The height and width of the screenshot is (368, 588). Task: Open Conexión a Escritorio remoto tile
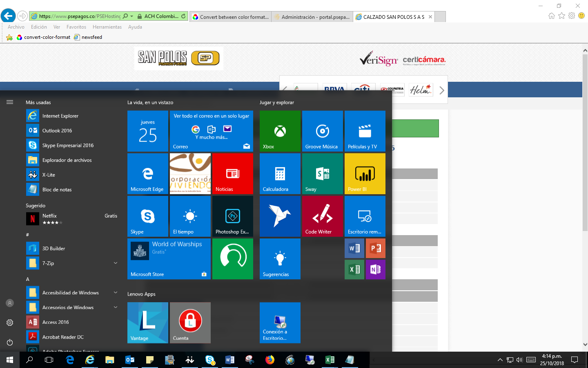(x=280, y=323)
